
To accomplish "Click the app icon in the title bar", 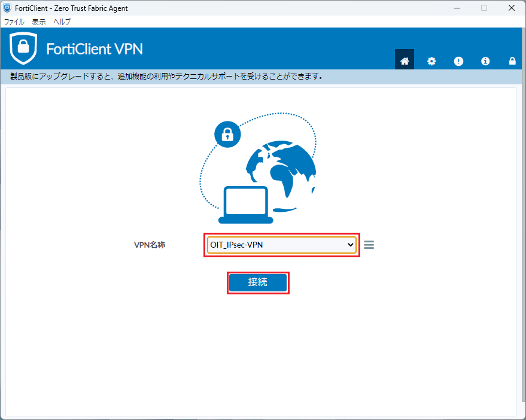I will click(x=7, y=8).
